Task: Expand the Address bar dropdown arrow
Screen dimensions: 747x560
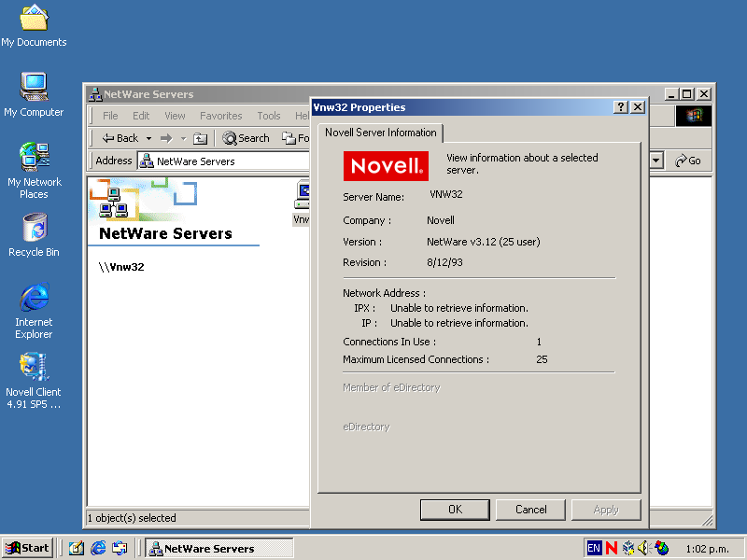Action: pos(656,161)
